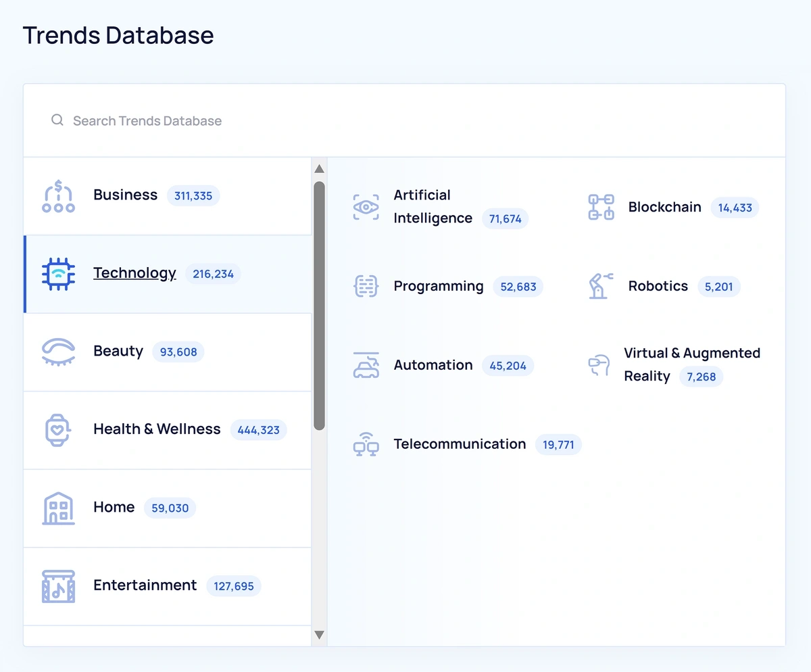Click the Business category icon
The height and width of the screenshot is (672, 811).
point(59,196)
